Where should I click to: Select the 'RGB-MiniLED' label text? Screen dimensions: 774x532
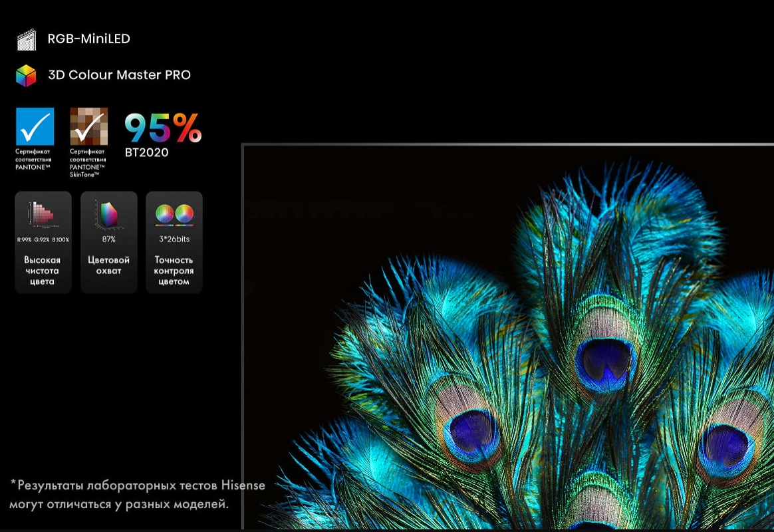coord(89,39)
